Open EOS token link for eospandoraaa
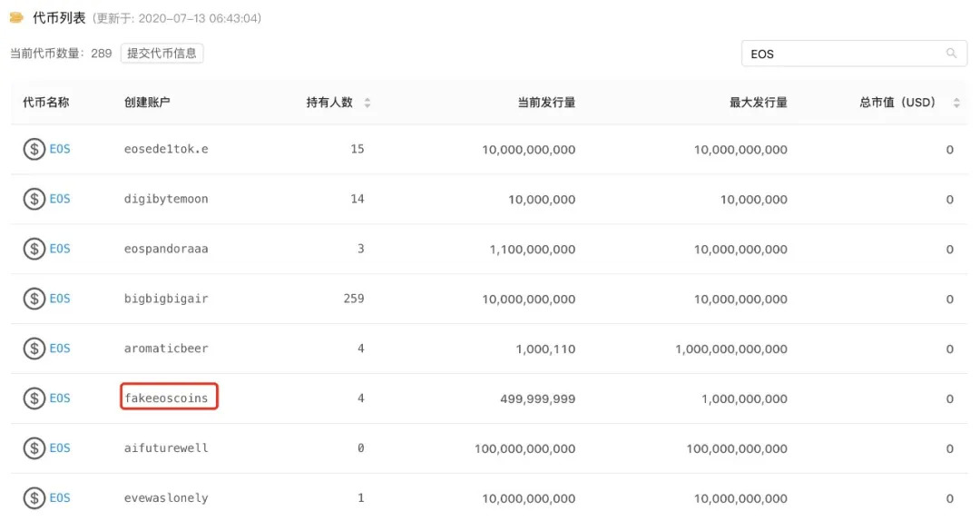This screenshot has height=521, width=980. pos(60,249)
